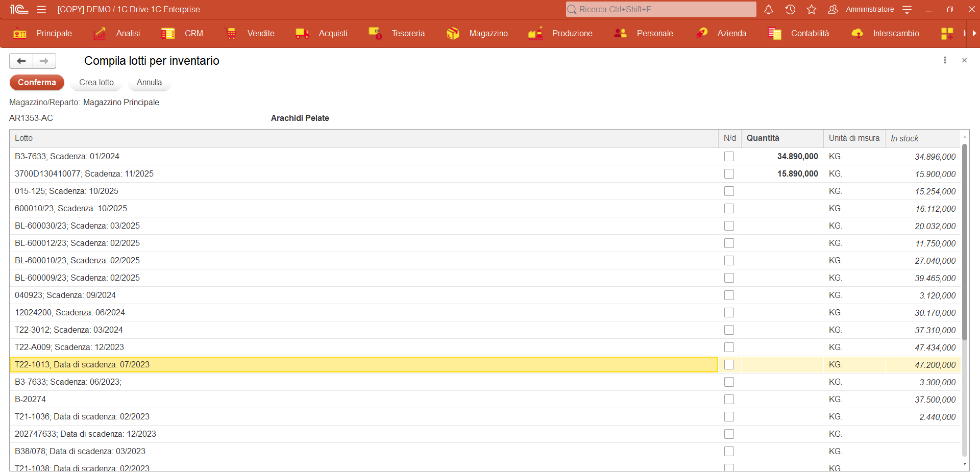Toggle N/d checkbox for lot 015-125

[729, 191]
